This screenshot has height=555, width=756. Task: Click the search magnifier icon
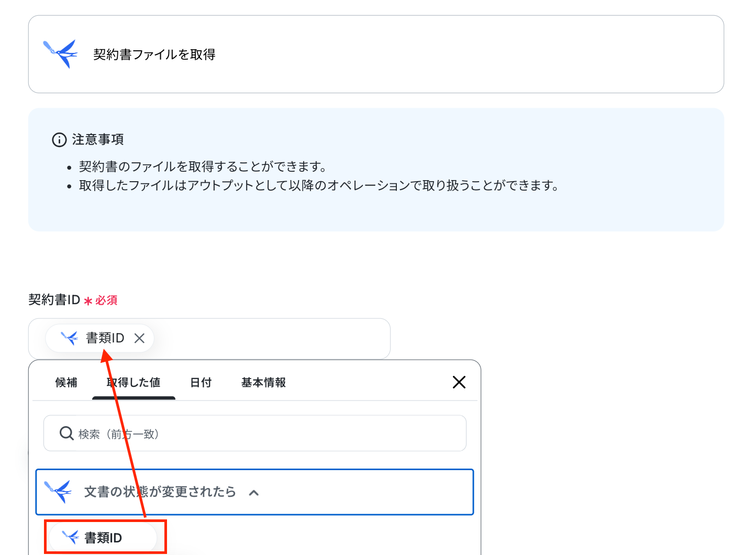click(x=66, y=433)
